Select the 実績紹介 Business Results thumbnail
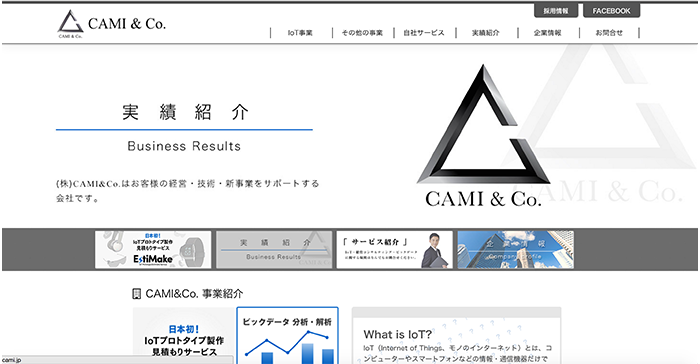 pyautogui.click(x=274, y=250)
